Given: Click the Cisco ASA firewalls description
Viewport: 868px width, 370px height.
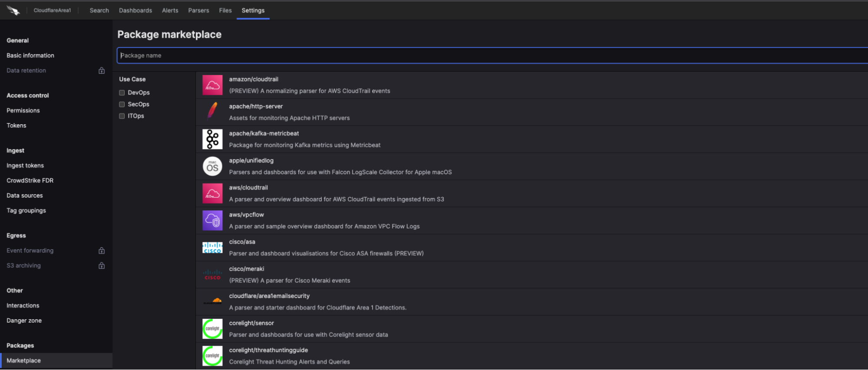Looking at the screenshot, I should pos(327,253).
